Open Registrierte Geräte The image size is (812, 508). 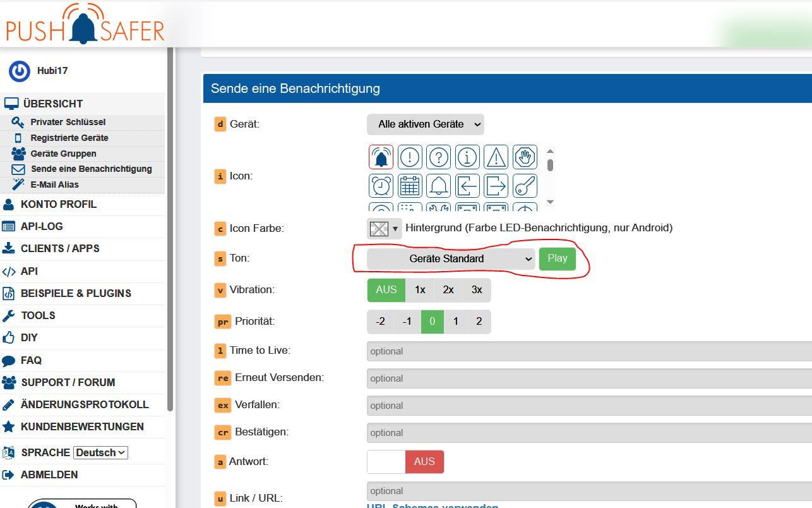[x=69, y=138]
